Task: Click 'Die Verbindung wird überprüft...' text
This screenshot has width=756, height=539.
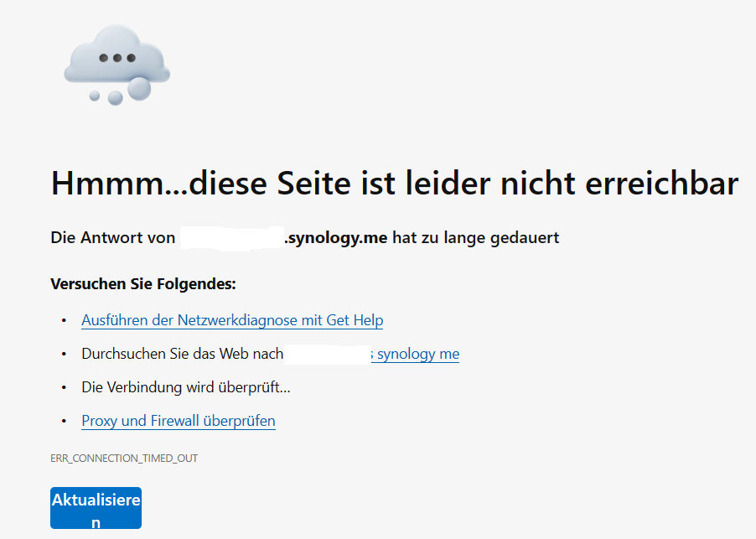Action: tap(186, 387)
